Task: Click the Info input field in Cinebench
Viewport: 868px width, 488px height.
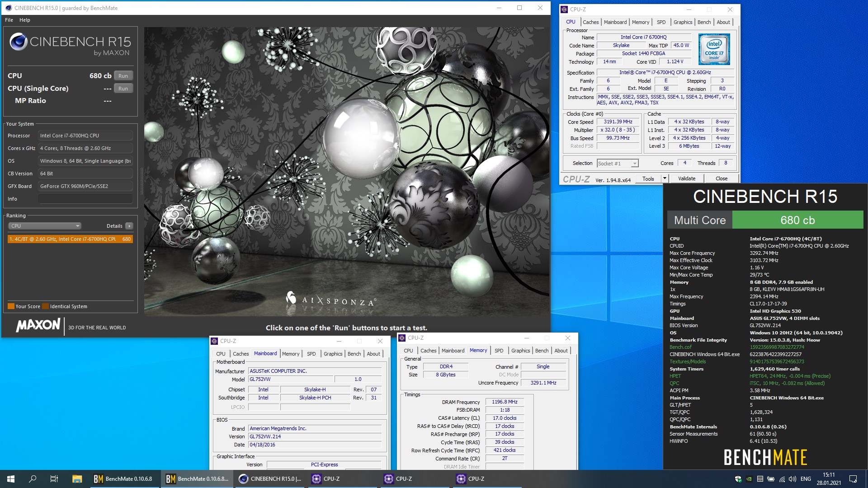Action: (85, 199)
